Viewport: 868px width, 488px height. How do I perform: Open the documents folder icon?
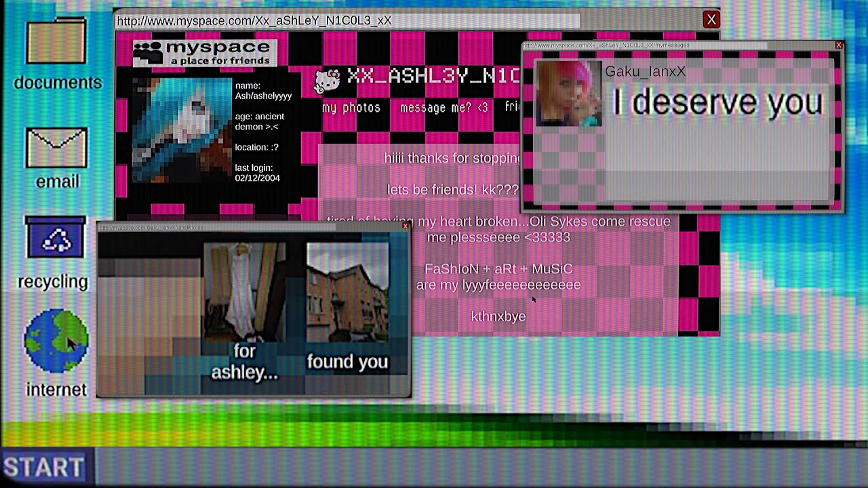[x=56, y=42]
